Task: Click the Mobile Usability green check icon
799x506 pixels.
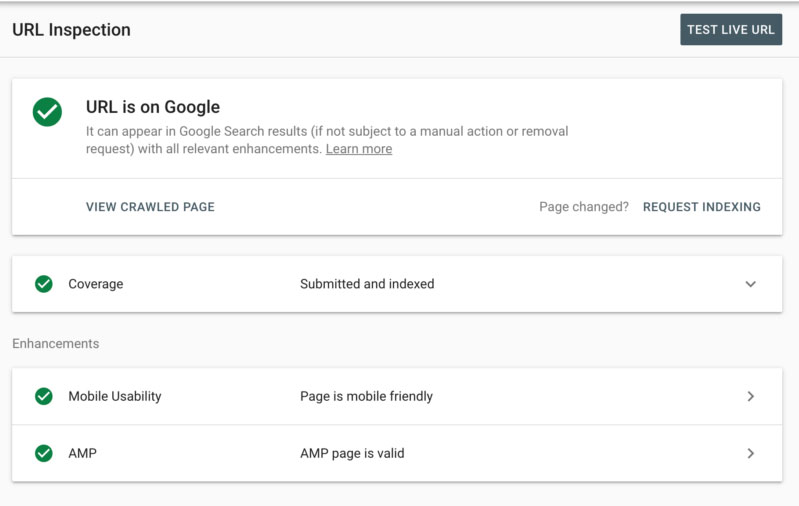Action: [44, 396]
